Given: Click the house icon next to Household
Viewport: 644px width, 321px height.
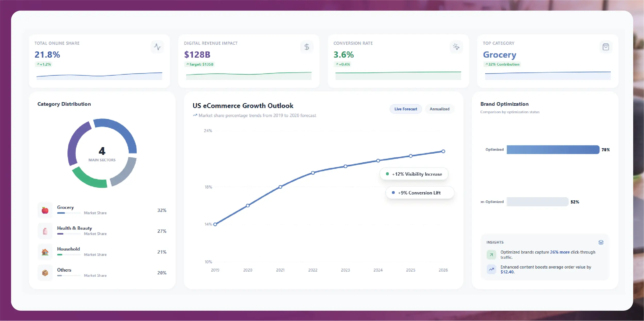Looking at the screenshot, I should click(x=45, y=252).
